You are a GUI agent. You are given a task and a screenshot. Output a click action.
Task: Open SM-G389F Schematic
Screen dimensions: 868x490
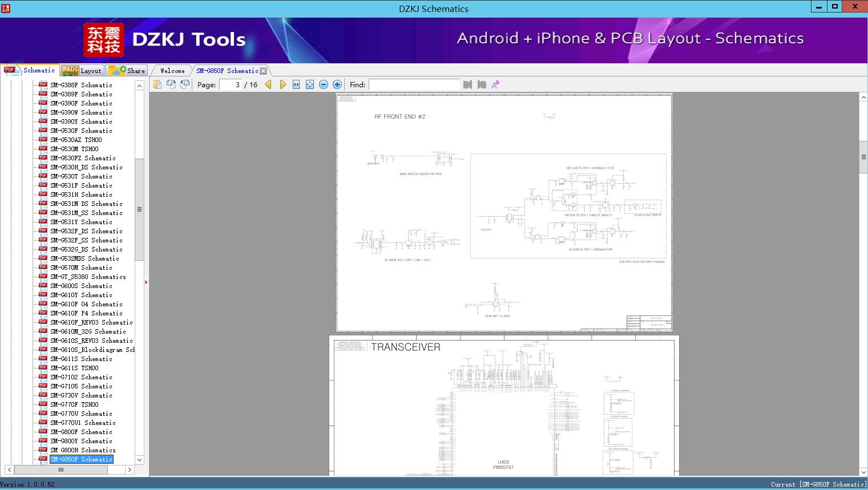coord(81,94)
